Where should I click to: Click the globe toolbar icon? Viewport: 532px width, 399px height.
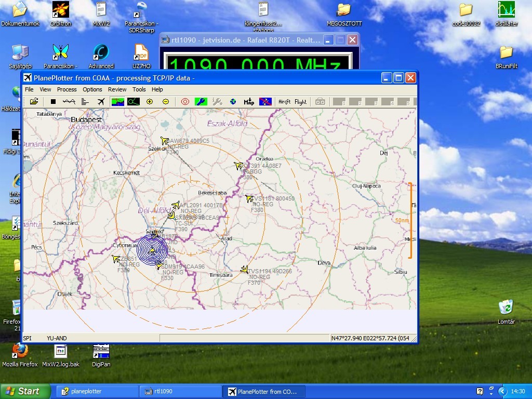coord(233,101)
